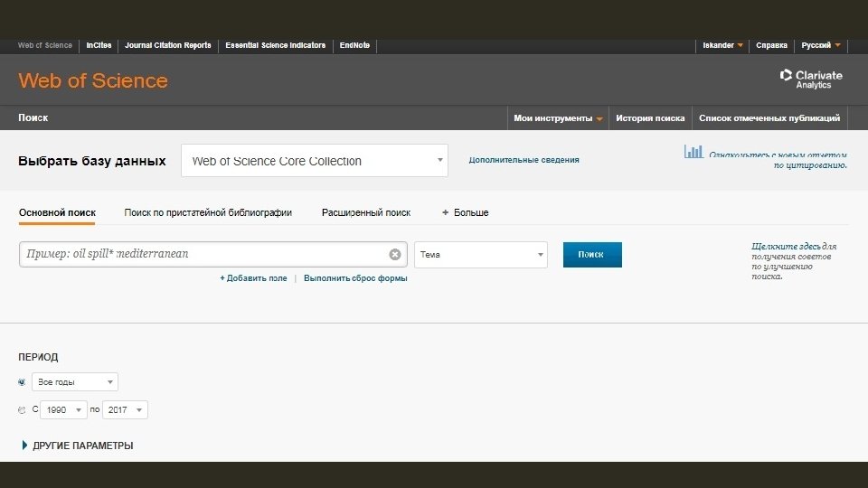This screenshot has height=488, width=868.
Task: Open the Web of Science Core Collection dropdown
Action: click(x=315, y=161)
